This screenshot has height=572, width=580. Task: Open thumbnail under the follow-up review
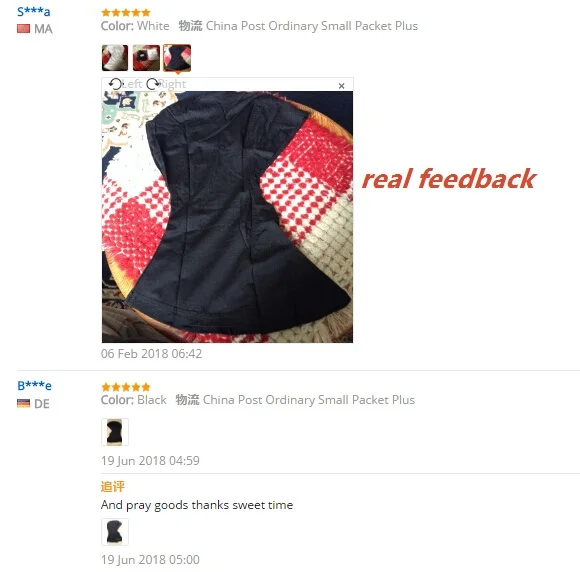pos(115,532)
